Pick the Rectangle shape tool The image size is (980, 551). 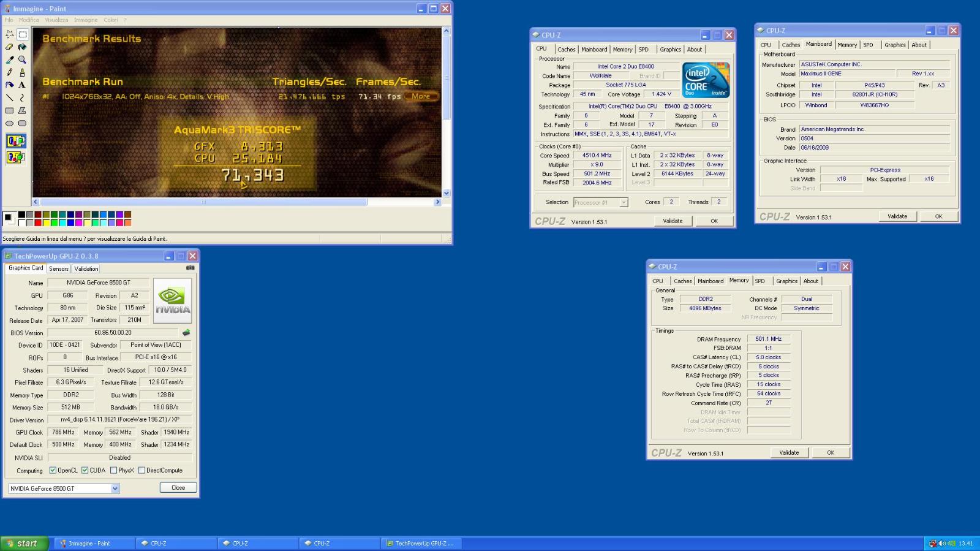[9, 110]
